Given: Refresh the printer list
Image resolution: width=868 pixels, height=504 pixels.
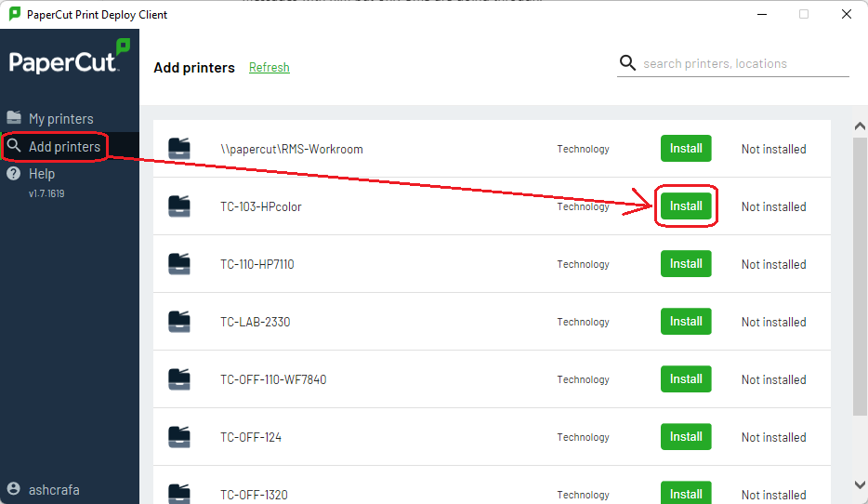Looking at the screenshot, I should click(x=269, y=67).
